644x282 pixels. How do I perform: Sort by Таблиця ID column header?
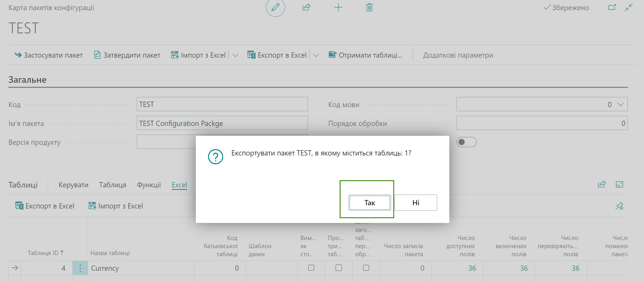pyautogui.click(x=46, y=253)
